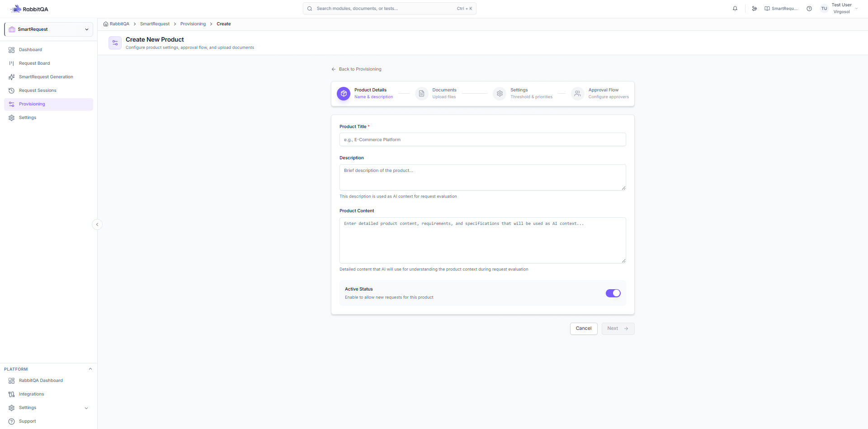The width and height of the screenshot is (868, 429).
Task: Click the help question mark icon
Action: click(x=809, y=9)
